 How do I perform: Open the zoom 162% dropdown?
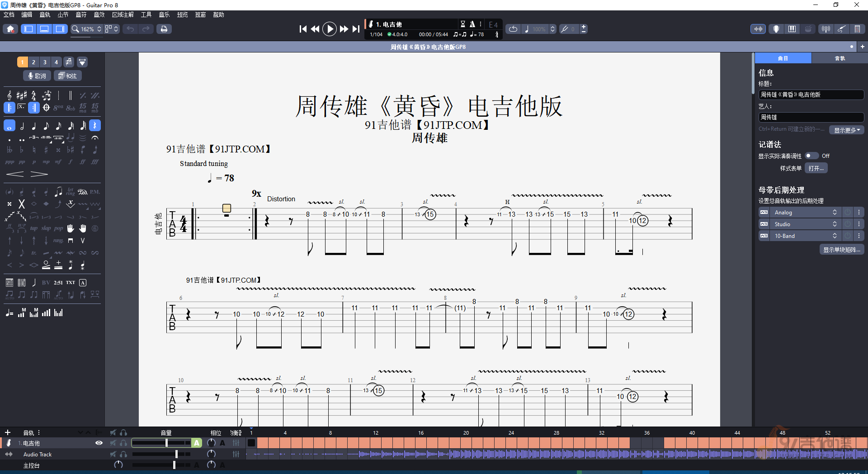[x=87, y=29]
